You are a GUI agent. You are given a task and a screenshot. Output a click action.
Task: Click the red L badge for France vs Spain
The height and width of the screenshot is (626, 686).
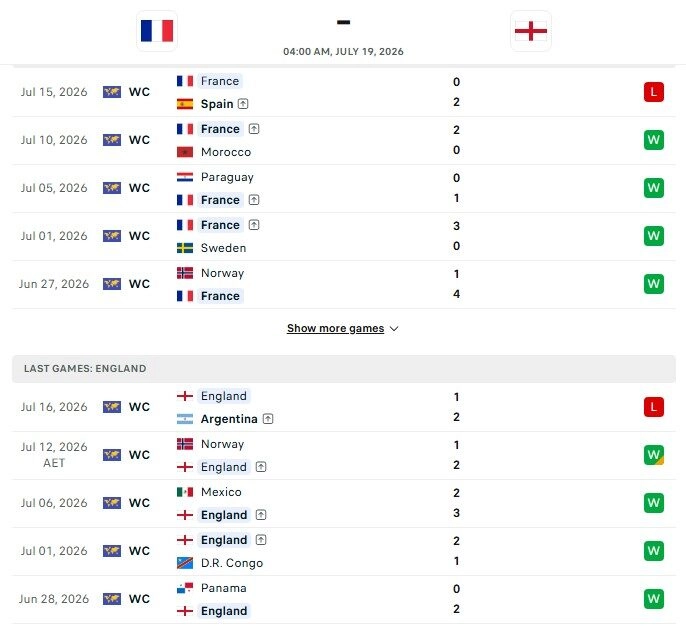[654, 92]
